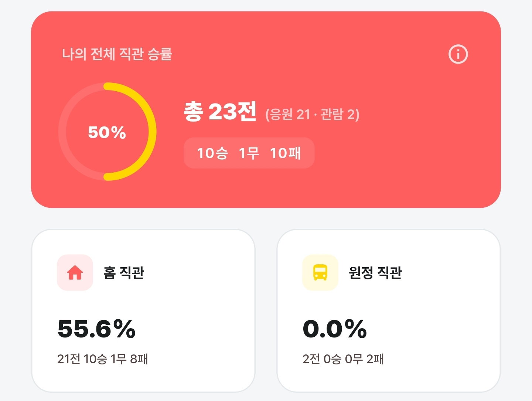
Task: Click the 55.6% home win rate
Action: click(96, 329)
